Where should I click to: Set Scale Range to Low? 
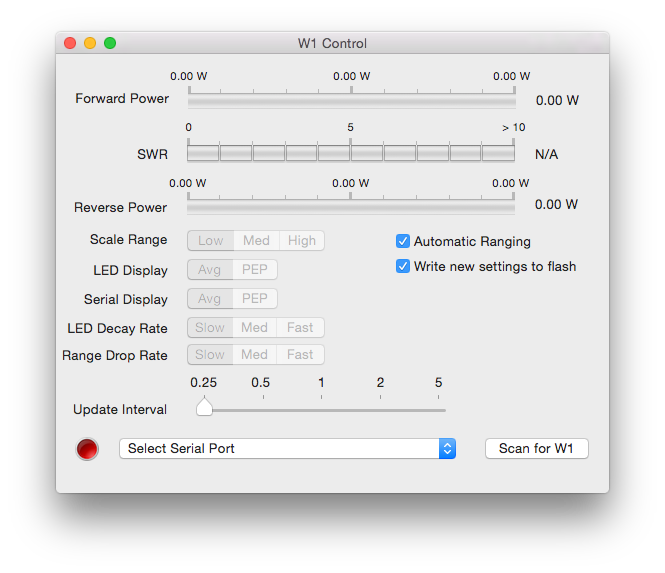click(211, 240)
